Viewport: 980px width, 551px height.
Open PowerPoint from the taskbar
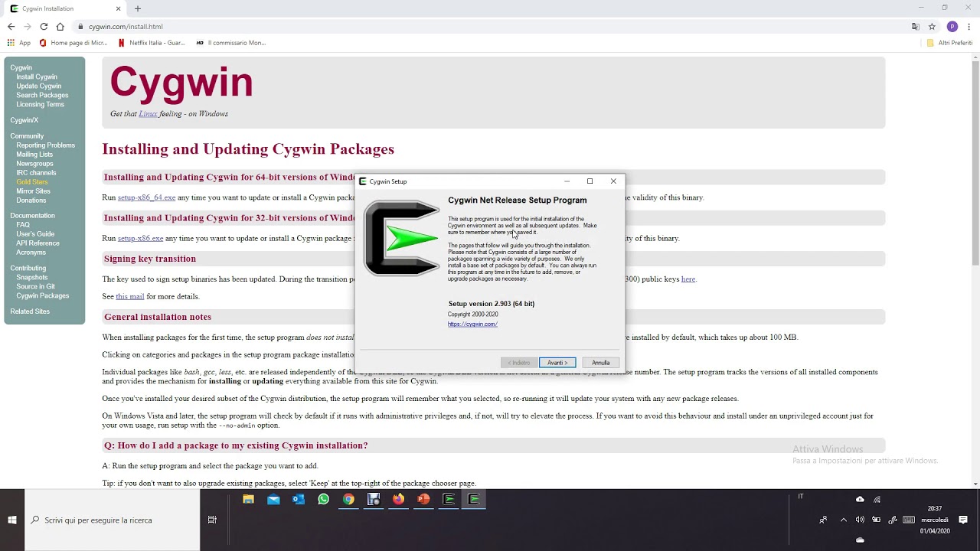pyautogui.click(x=423, y=499)
